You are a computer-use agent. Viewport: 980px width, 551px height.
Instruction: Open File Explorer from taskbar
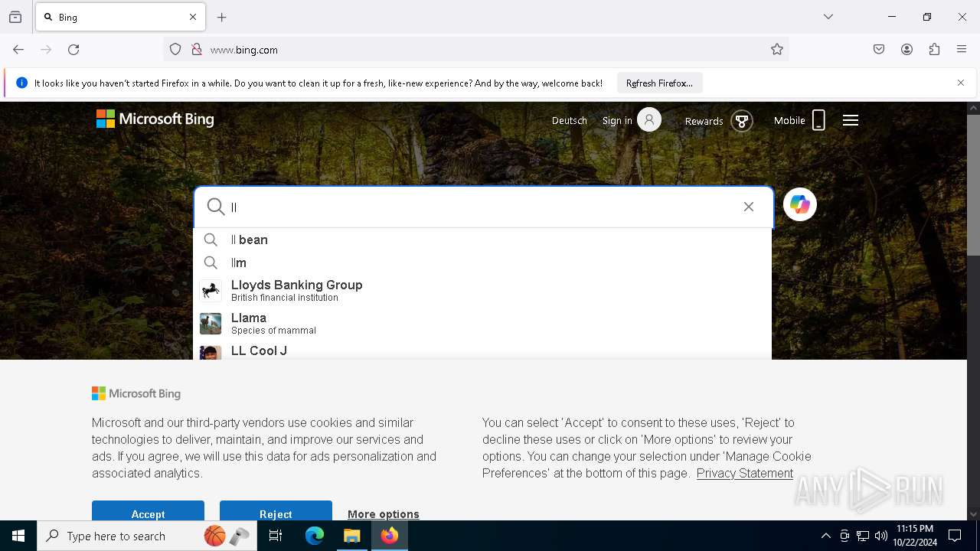tap(351, 536)
